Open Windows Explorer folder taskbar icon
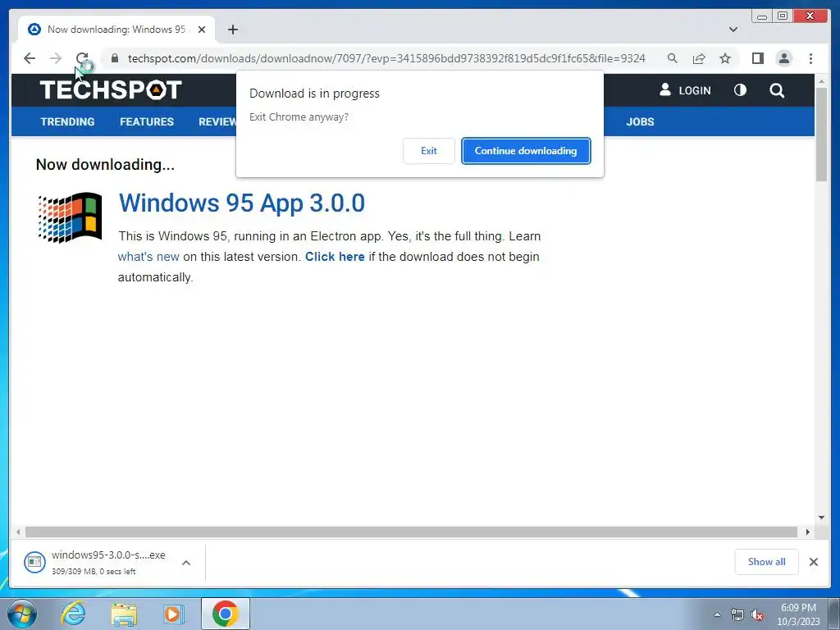 pos(124,614)
